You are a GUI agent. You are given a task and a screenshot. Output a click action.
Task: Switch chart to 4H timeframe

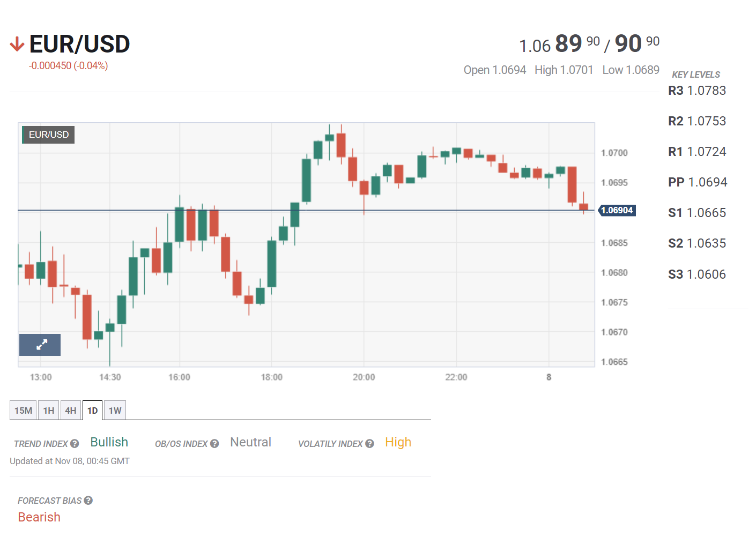71,411
